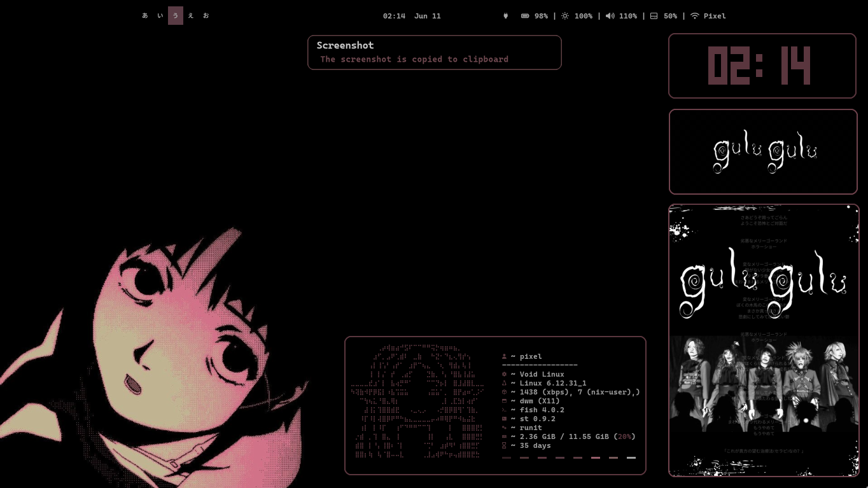
Task: Click the fish 4.0.2 shell text
Action: click(542, 410)
